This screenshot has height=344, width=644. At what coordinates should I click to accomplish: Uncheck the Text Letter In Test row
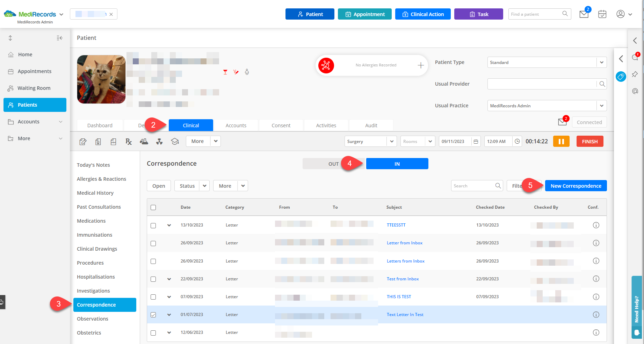tap(153, 315)
